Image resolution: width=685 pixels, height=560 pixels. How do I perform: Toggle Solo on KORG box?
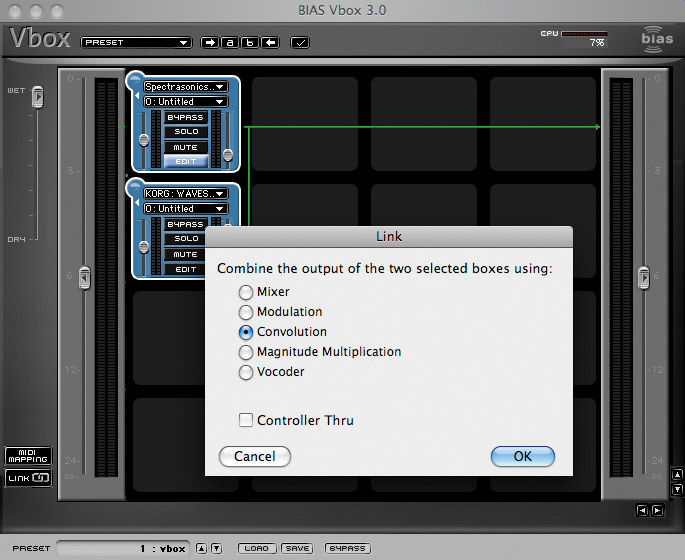[x=186, y=239]
